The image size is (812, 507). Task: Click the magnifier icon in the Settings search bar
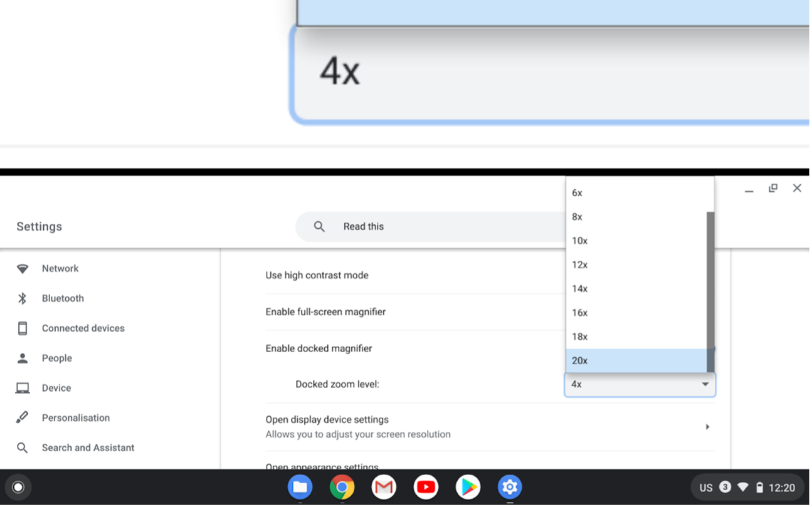(x=319, y=226)
